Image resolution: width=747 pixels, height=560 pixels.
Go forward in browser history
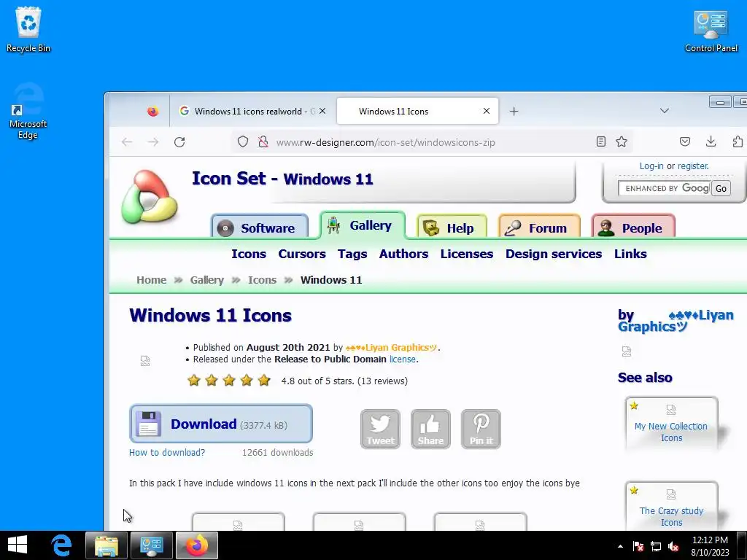coord(153,142)
